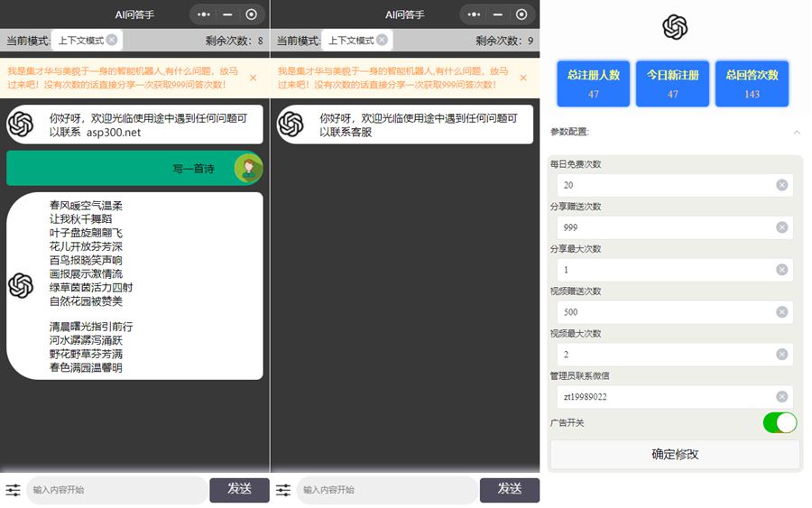Image resolution: width=812 pixels, height=508 pixels.
Task: Dismiss the orange notice banner in left chat
Action: (x=253, y=78)
